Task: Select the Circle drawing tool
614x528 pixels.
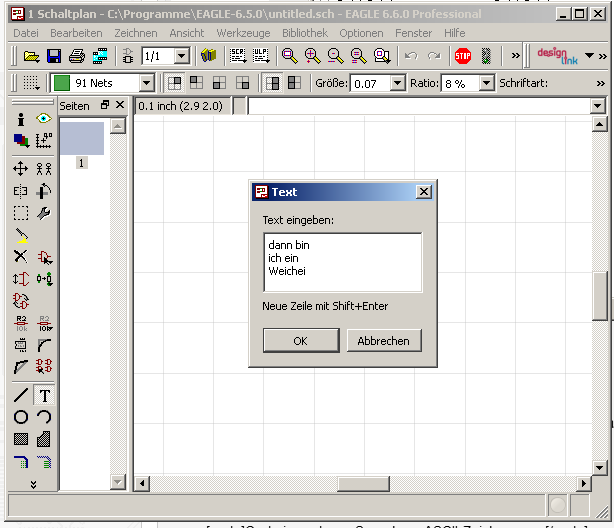Action: click(21, 417)
